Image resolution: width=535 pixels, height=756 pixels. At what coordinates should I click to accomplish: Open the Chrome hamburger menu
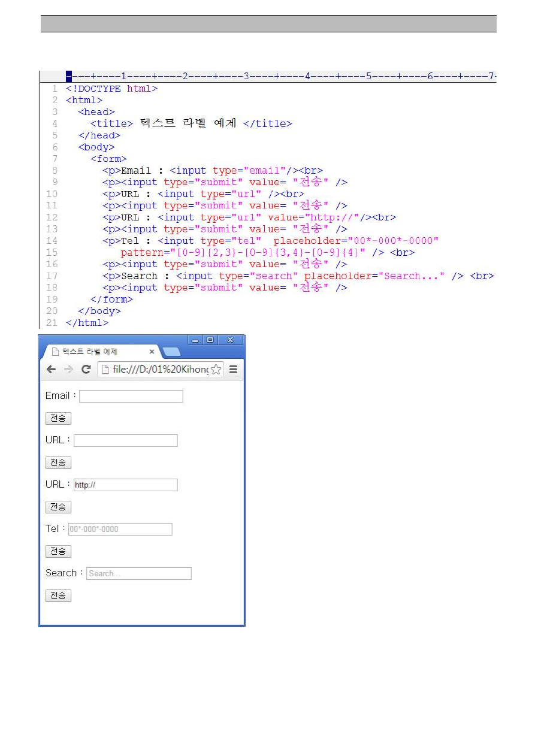pyautogui.click(x=234, y=370)
